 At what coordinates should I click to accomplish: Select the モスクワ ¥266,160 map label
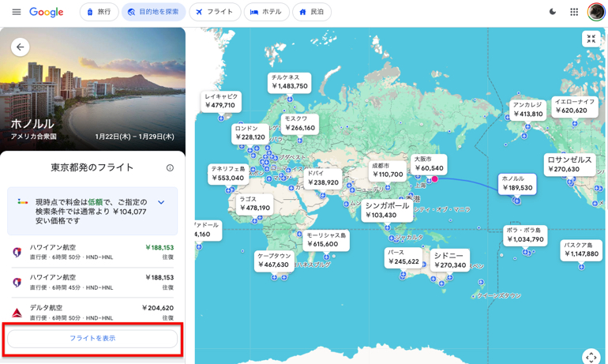(x=300, y=124)
